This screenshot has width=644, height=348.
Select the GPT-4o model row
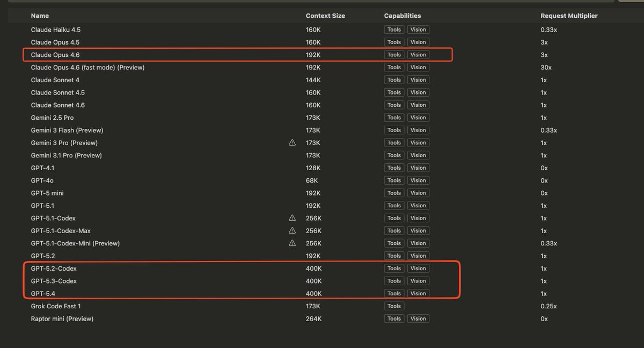(x=322, y=180)
